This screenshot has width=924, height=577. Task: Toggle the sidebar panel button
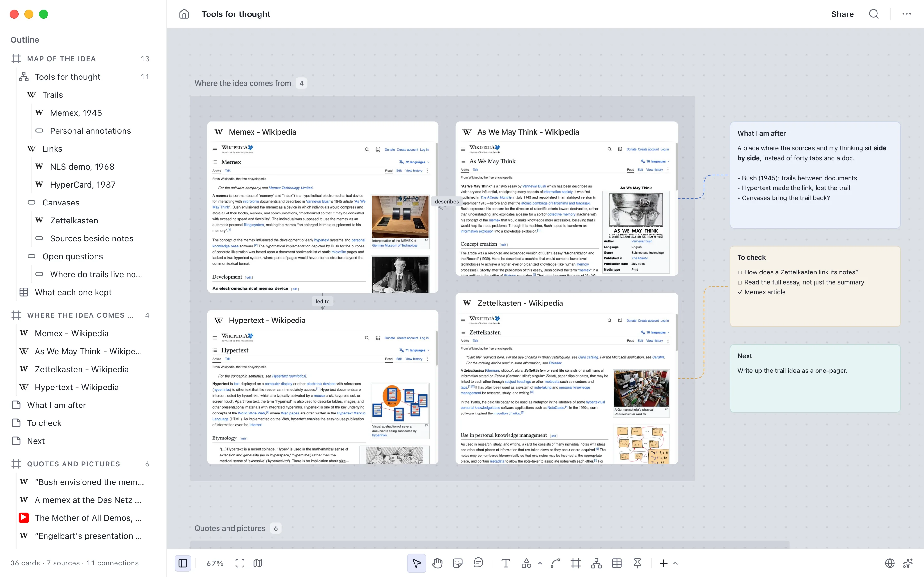tap(183, 563)
